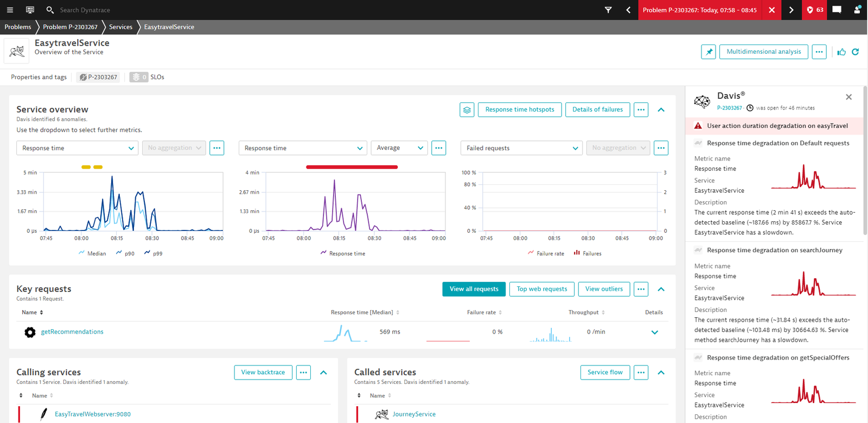Click the refresh icon

(x=856, y=52)
